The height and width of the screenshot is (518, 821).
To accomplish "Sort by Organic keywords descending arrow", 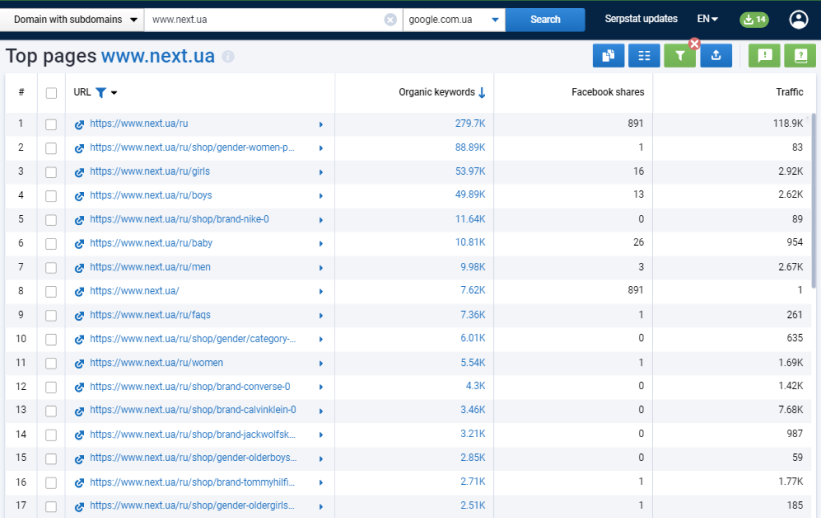I will (482, 93).
